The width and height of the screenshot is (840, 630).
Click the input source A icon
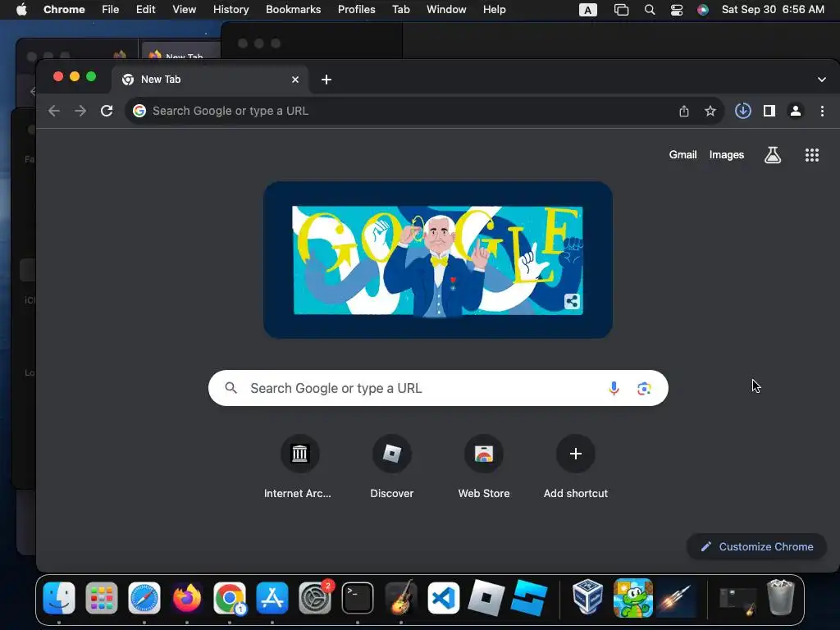point(587,10)
